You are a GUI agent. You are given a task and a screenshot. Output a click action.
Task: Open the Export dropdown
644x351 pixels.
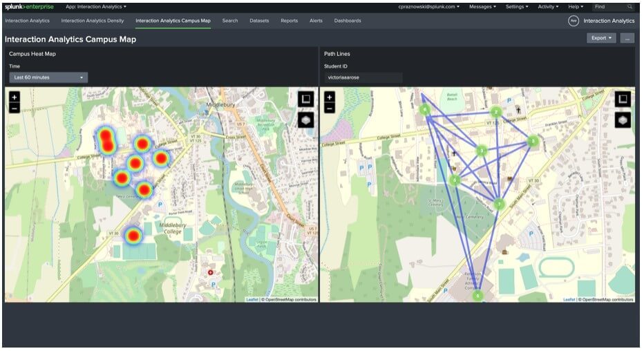[601, 38]
